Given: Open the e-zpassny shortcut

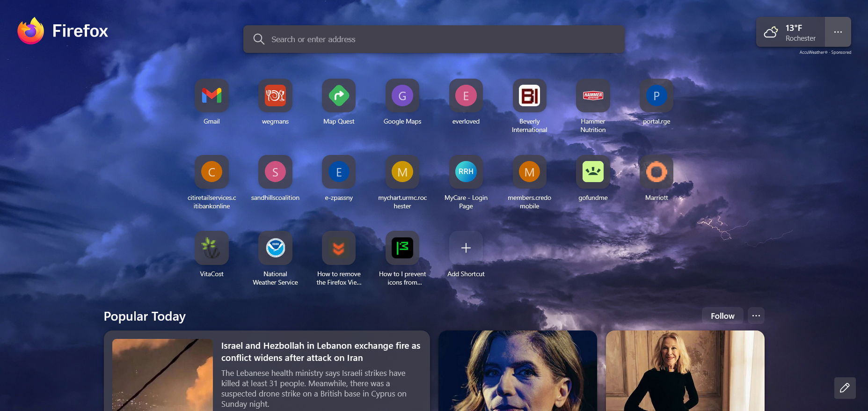Looking at the screenshot, I should point(339,172).
